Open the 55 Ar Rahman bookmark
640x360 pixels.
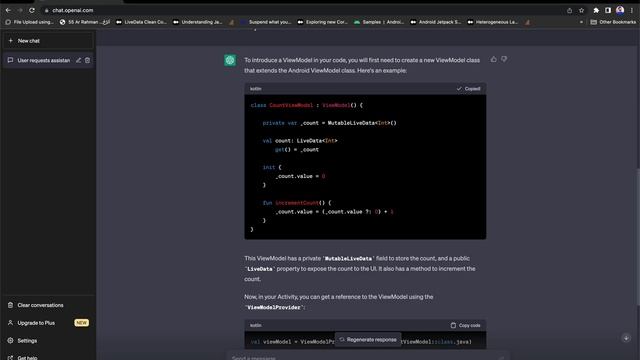click(x=85, y=22)
